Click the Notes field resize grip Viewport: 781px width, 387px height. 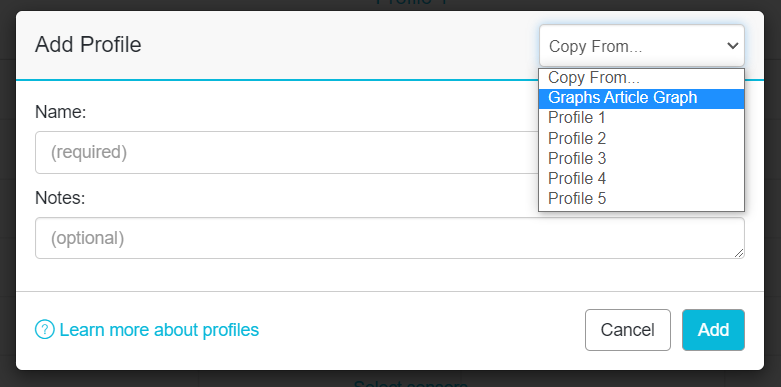click(739, 253)
